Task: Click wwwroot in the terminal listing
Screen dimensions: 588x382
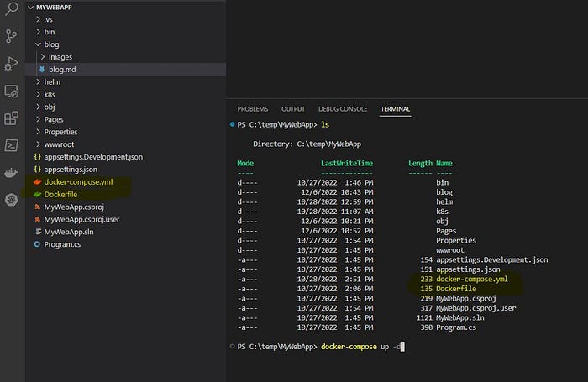Action: click(x=450, y=250)
